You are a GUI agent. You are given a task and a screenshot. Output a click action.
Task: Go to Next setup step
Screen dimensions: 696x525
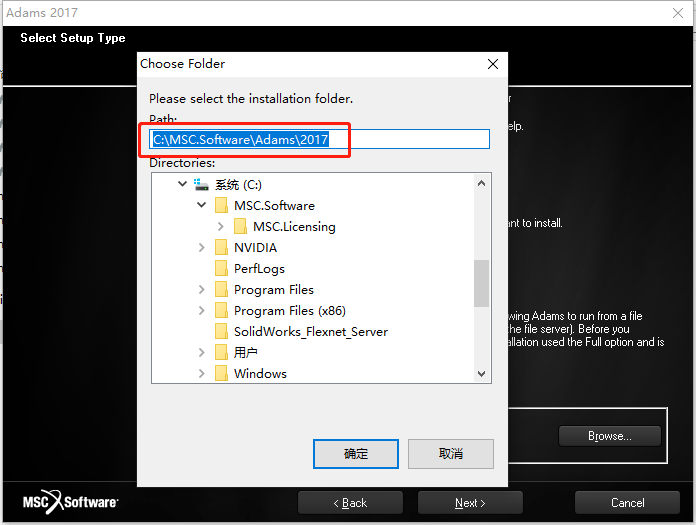470,503
